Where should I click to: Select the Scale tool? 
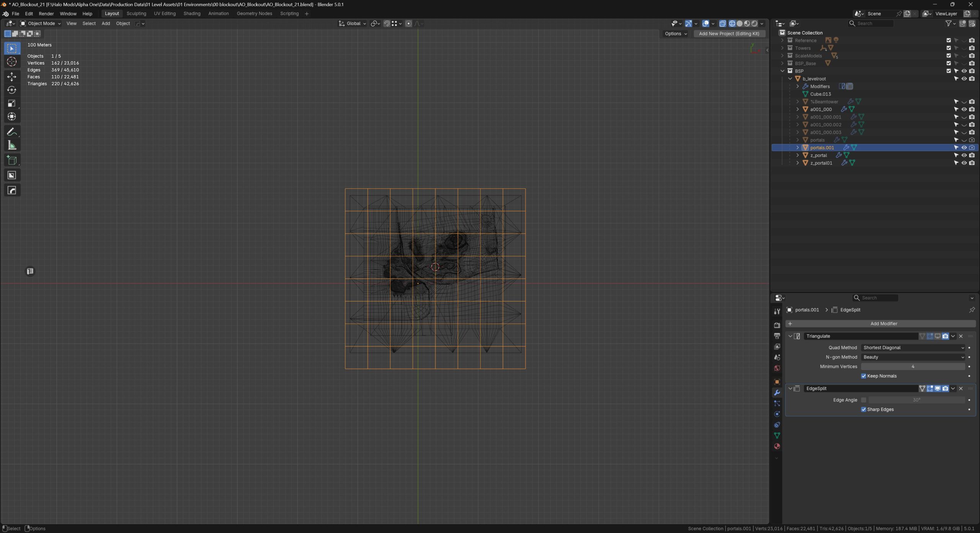(x=11, y=103)
